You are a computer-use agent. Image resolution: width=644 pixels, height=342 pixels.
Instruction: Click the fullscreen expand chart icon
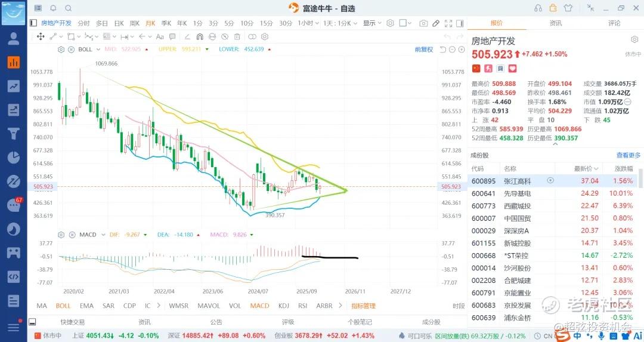click(448, 23)
